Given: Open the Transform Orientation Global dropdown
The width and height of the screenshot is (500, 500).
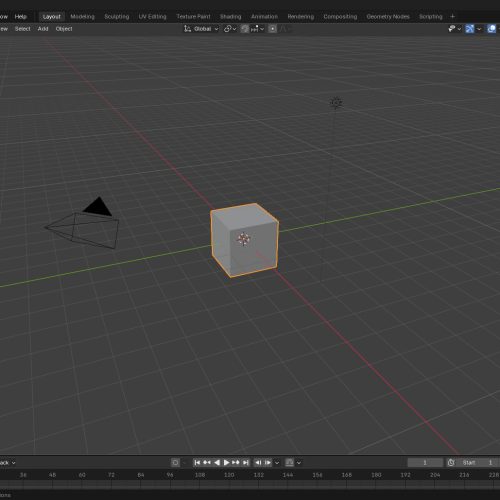Looking at the screenshot, I should pos(201,29).
